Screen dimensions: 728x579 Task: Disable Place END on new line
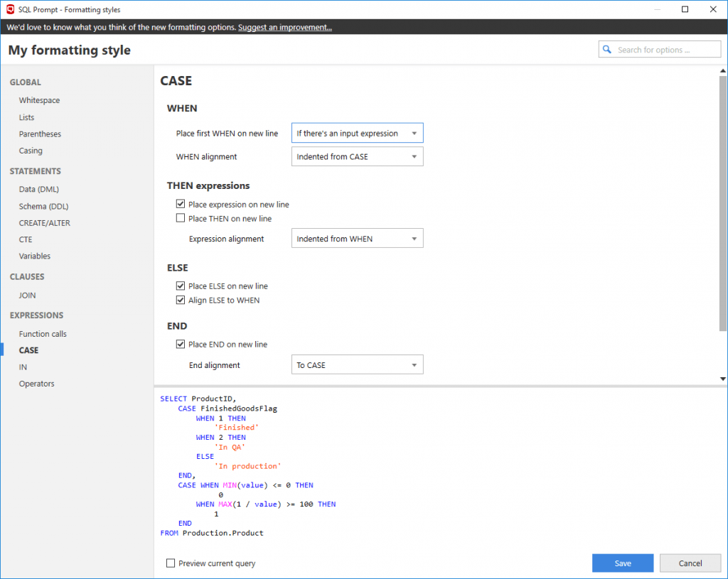point(181,344)
